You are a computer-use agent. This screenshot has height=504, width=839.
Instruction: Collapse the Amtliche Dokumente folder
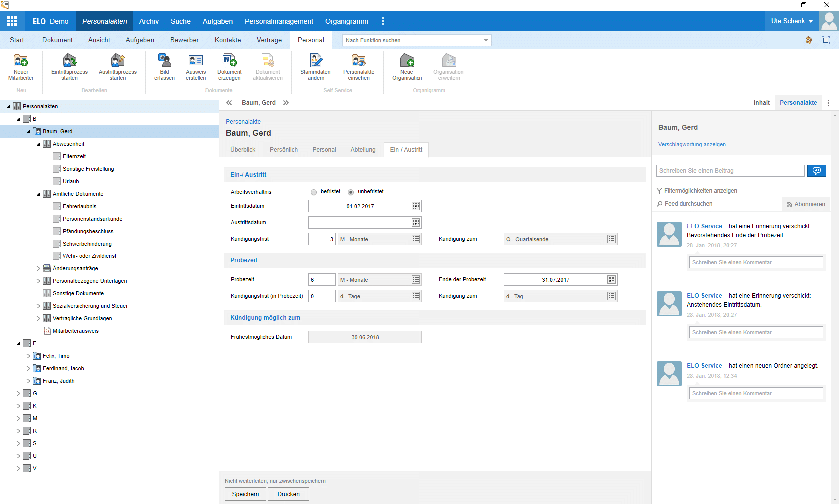38,194
